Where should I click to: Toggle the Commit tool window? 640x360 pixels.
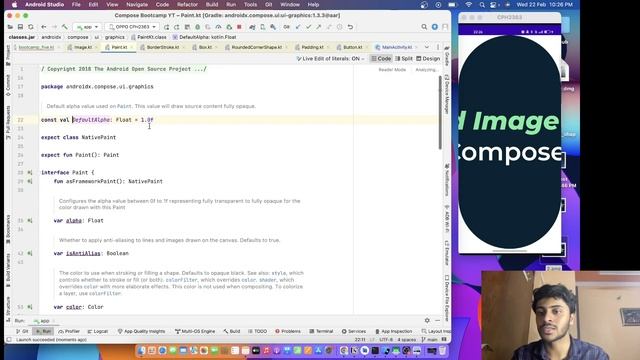coord(8,85)
